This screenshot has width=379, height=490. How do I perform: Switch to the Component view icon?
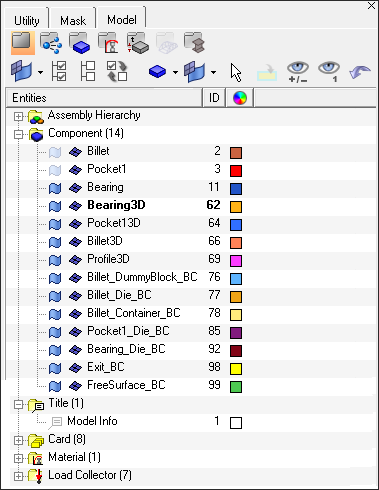[79, 43]
